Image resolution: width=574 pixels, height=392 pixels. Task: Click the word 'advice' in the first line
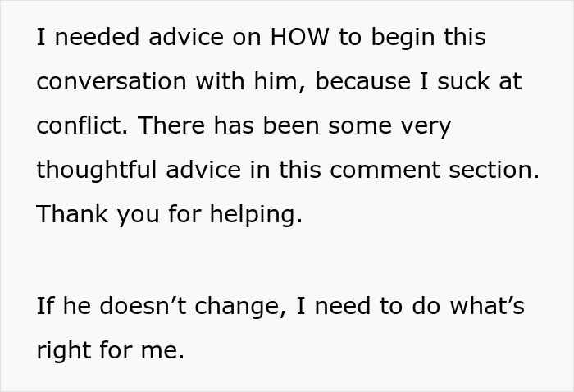(186, 37)
